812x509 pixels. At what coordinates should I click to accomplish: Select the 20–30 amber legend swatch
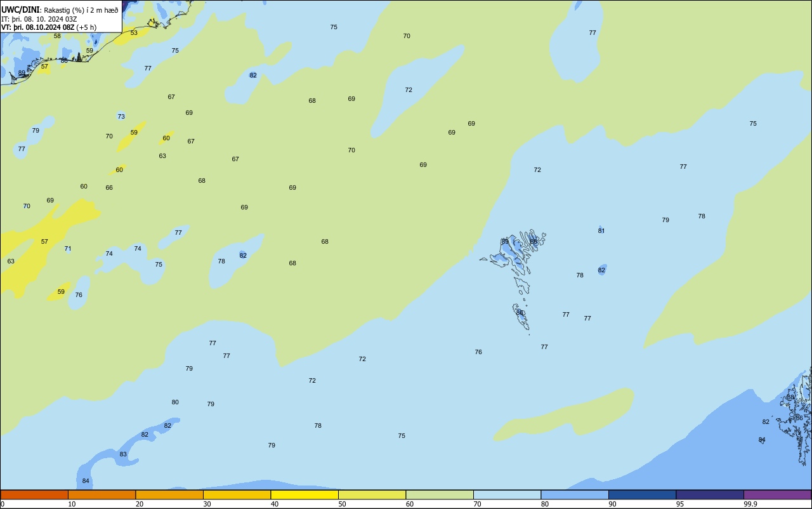point(169,494)
